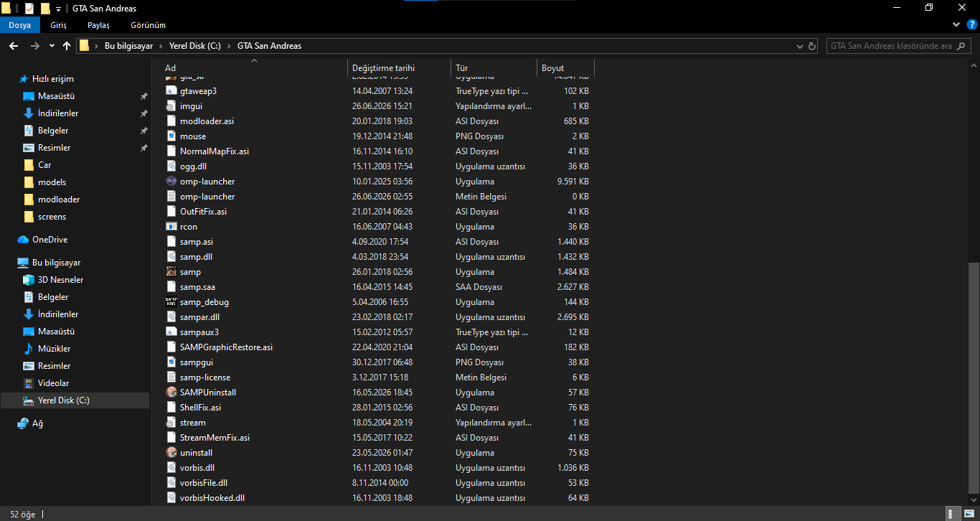Expand path chevron after Bu bilgisayar
Viewport: 980px width, 521px height.
[x=161, y=46]
